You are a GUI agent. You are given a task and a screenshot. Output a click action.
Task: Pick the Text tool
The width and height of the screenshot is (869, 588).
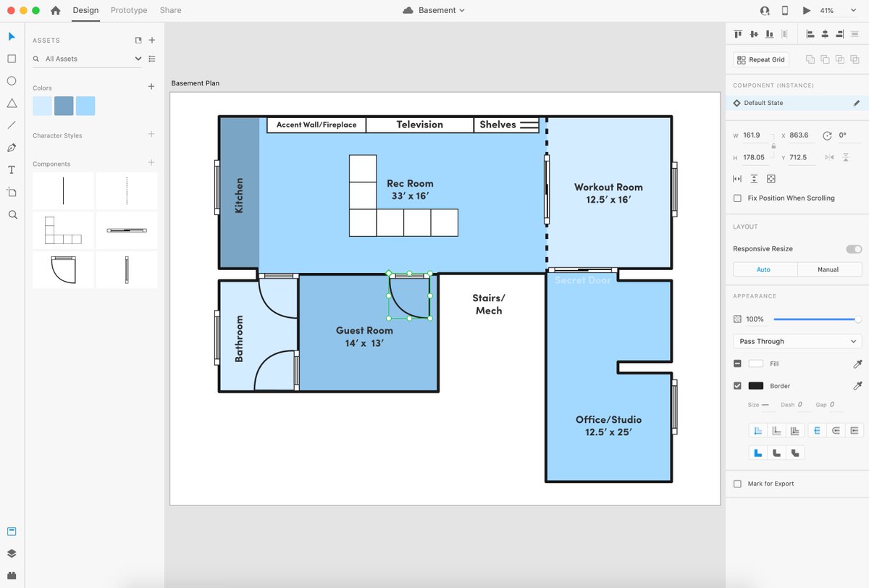coord(12,170)
